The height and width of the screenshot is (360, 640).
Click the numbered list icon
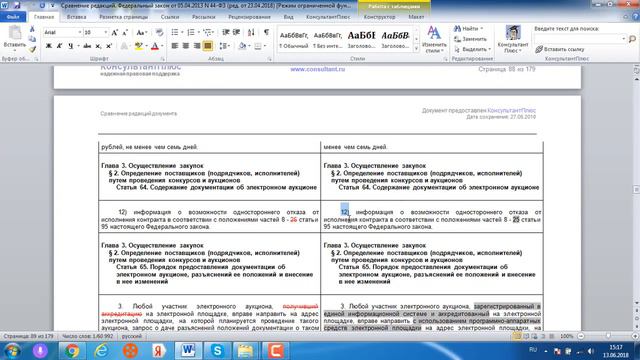tap(191, 32)
